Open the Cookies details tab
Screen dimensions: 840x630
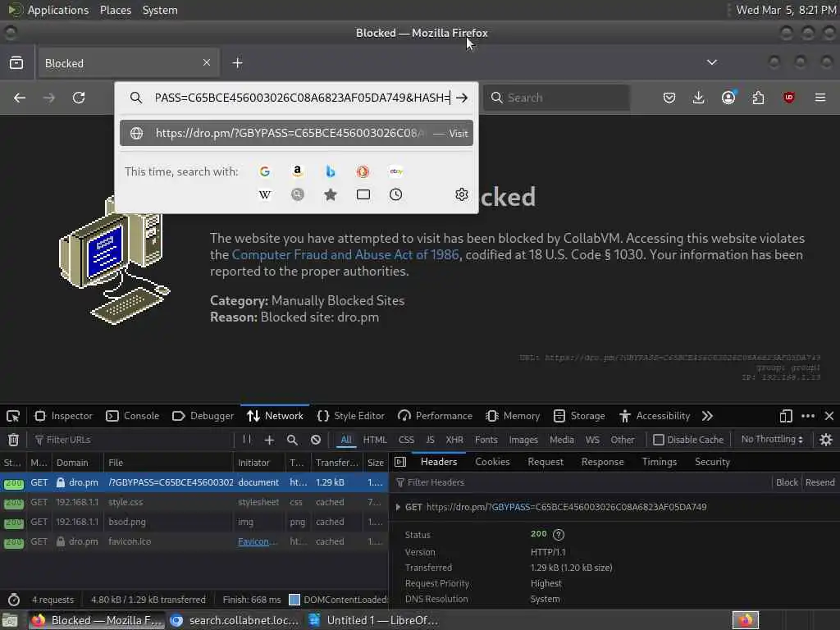pos(492,462)
